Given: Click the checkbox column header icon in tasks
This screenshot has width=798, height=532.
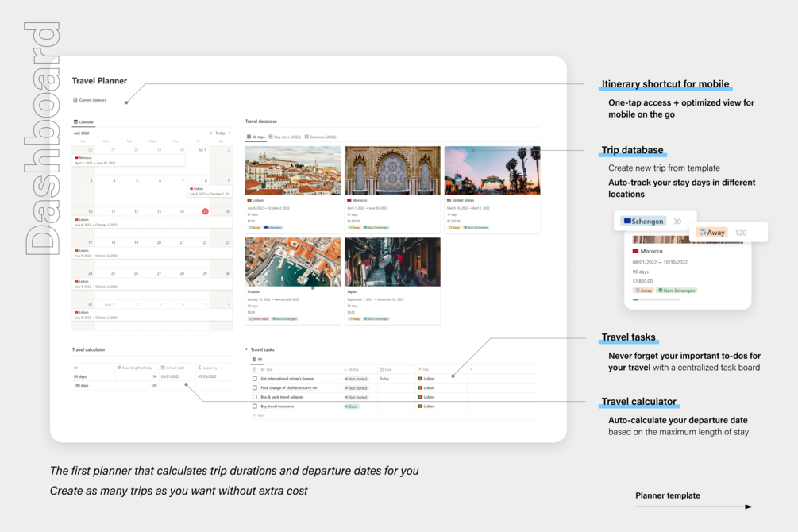Looking at the screenshot, I should [x=255, y=369].
